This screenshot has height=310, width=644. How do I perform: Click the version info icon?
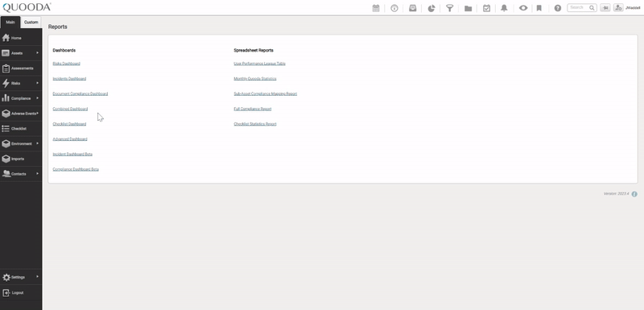pyautogui.click(x=634, y=194)
